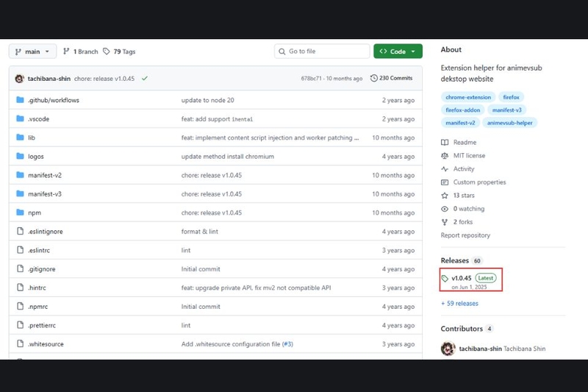Click the manifest-v3 folder icon
The image size is (588, 392).
click(21, 193)
